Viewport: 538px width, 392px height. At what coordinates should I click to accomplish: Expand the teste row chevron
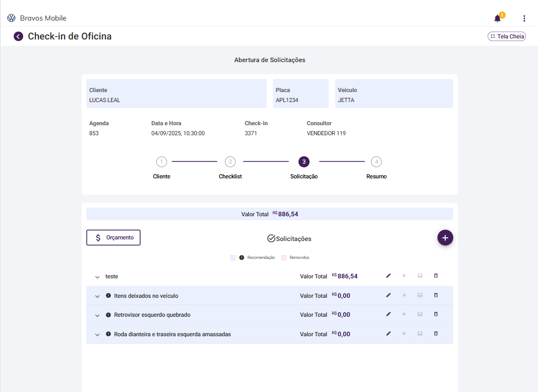(x=97, y=277)
